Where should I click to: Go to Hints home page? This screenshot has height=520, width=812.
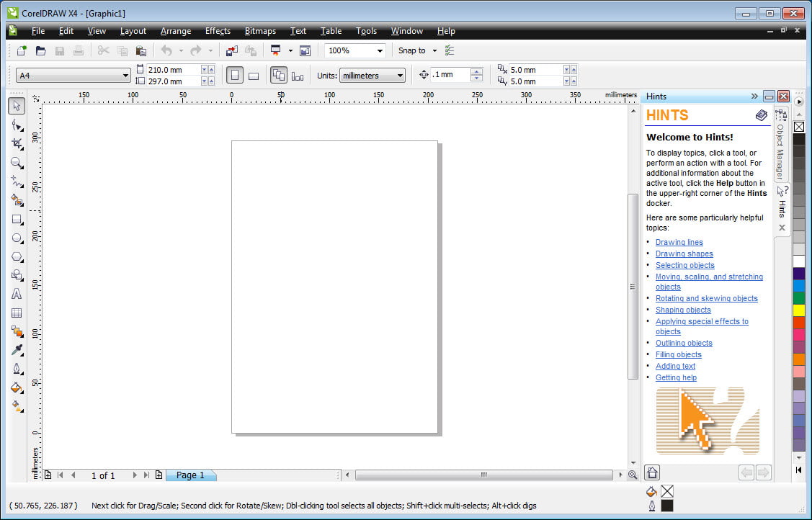point(652,472)
